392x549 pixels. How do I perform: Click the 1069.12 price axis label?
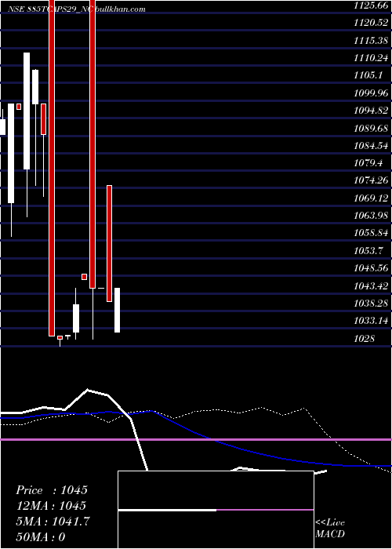click(370, 198)
